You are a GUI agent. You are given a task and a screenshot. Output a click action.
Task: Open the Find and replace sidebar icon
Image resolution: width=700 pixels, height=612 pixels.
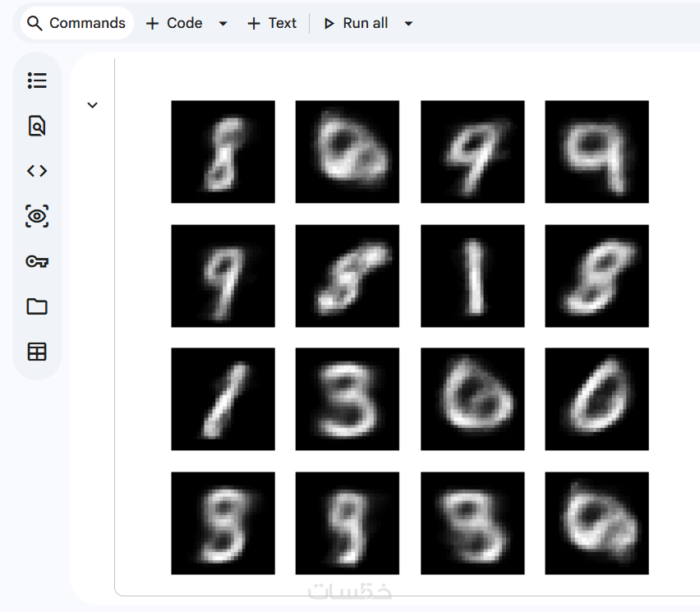pos(37,126)
